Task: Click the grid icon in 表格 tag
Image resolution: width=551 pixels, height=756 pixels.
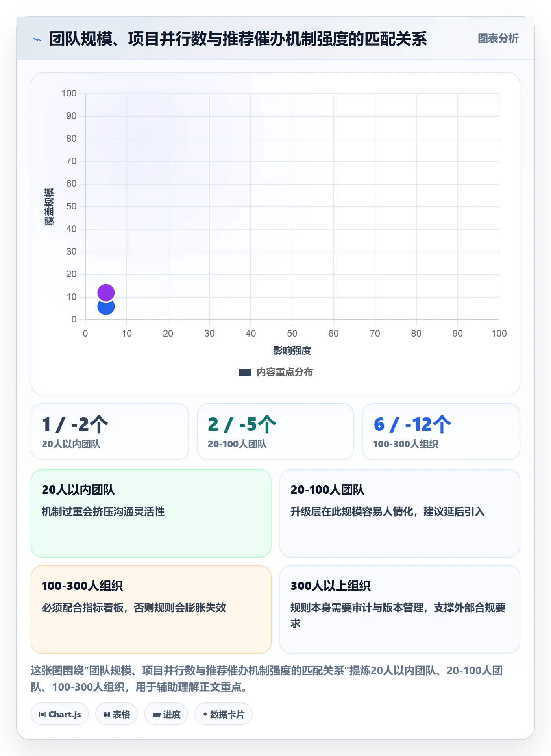Action: click(x=107, y=715)
